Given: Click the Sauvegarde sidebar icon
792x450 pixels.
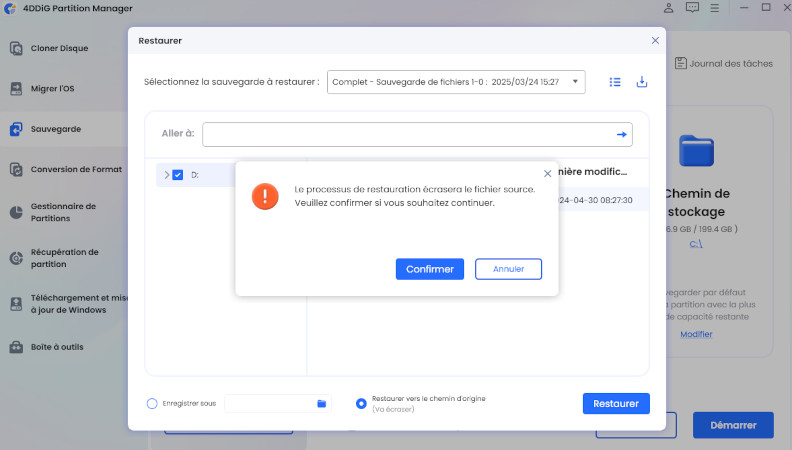Looking at the screenshot, I should [16, 129].
